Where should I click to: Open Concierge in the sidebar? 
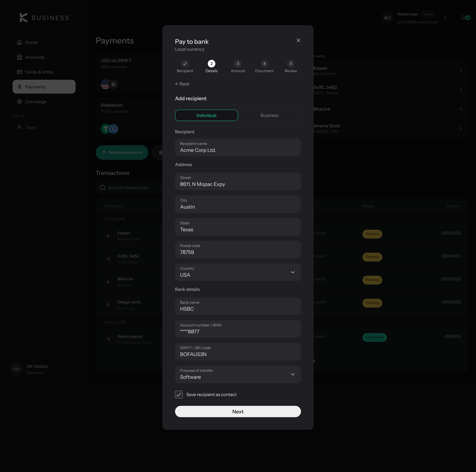pyautogui.click(x=44, y=102)
